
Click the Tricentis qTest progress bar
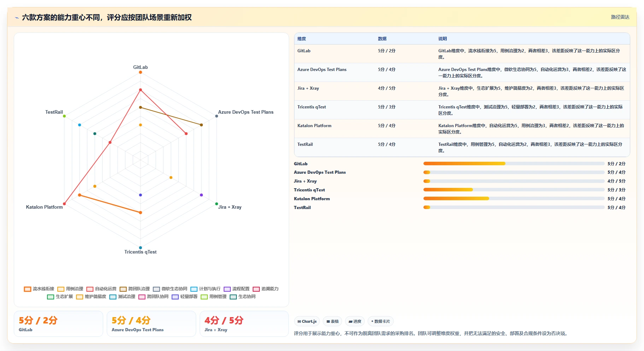click(x=514, y=190)
